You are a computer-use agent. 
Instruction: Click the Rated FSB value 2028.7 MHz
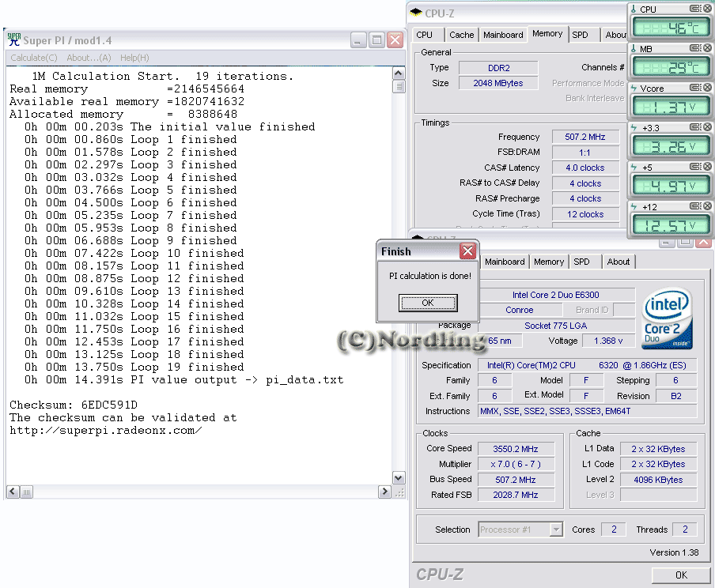(x=516, y=495)
